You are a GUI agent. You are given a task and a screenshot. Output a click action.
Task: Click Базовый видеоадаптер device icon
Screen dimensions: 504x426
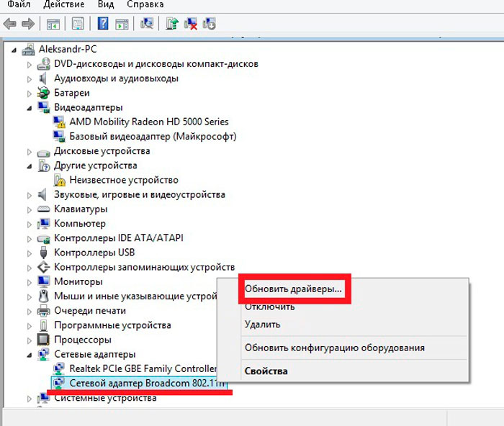point(59,137)
